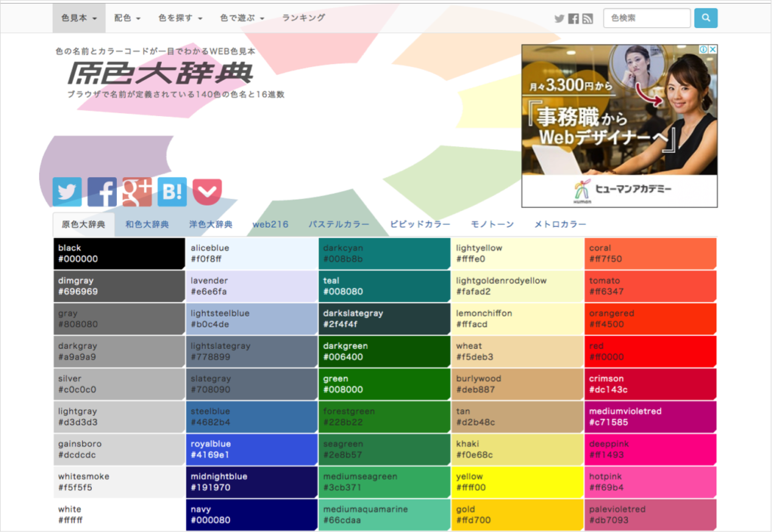Click the Facebook icon in the header bar
Image resolution: width=772 pixels, height=532 pixels.
(x=574, y=17)
